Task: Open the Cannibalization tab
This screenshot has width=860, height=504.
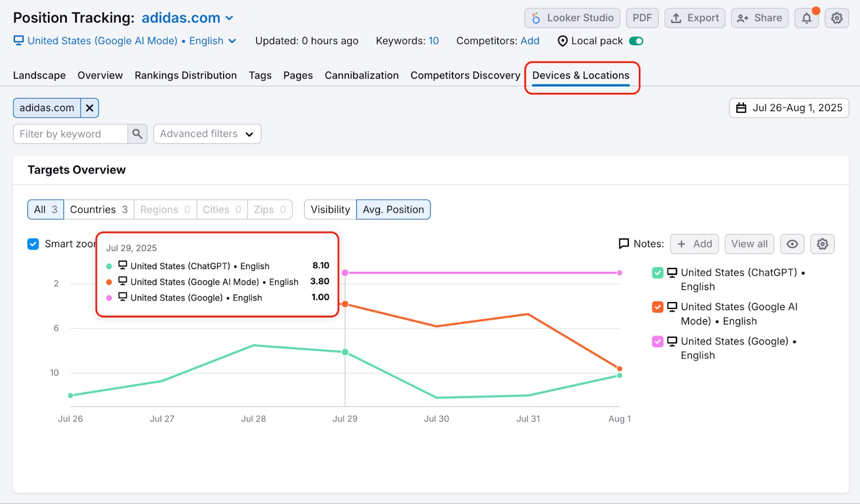Action: click(x=361, y=75)
